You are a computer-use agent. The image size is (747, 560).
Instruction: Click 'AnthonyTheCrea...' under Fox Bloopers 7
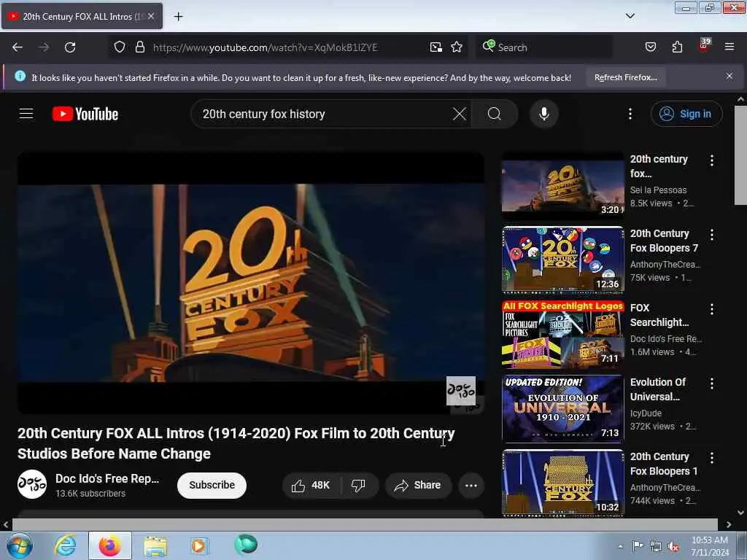[x=665, y=264]
